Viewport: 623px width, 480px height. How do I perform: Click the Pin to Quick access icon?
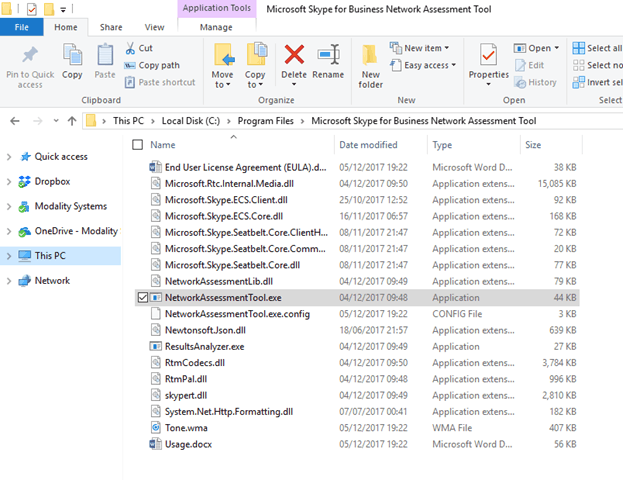click(x=30, y=55)
